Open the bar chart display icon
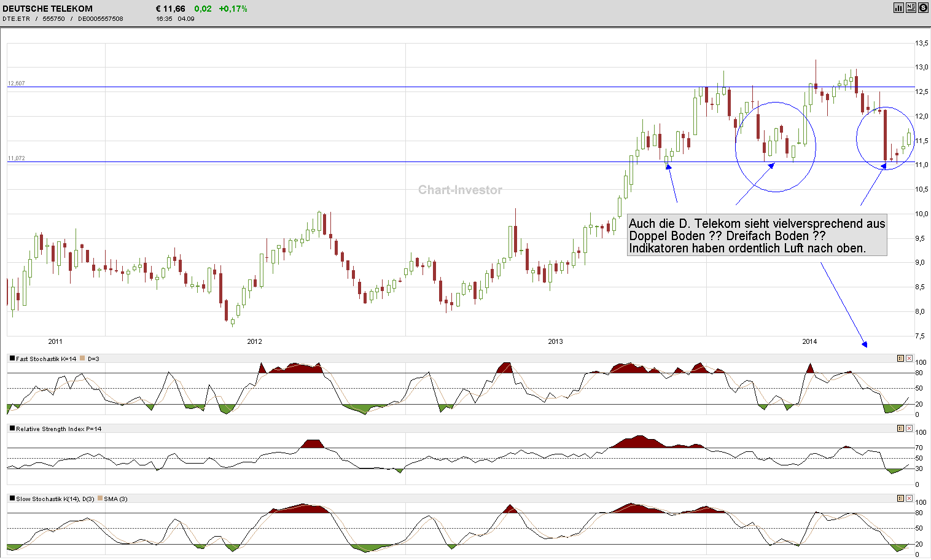Image resolution: width=931 pixels, height=560 pixels. tap(898, 8)
